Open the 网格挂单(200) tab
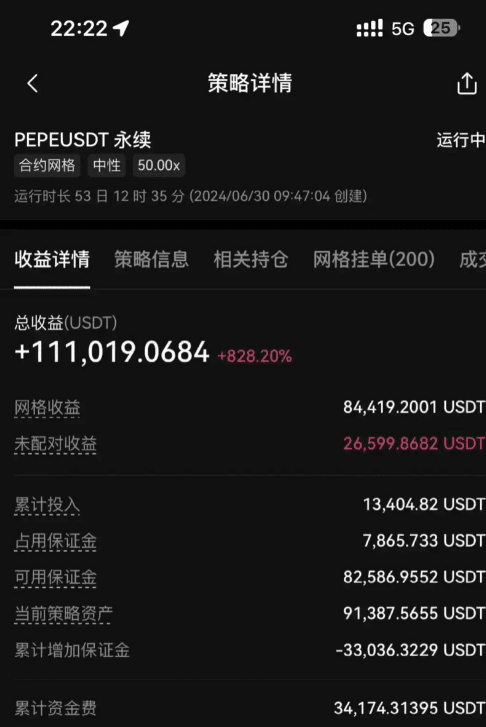Image resolution: width=486 pixels, height=727 pixels. click(x=374, y=259)
